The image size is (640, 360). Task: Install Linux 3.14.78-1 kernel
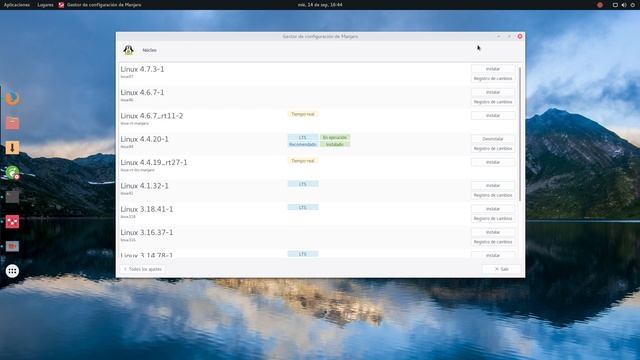tap(493, 255)
